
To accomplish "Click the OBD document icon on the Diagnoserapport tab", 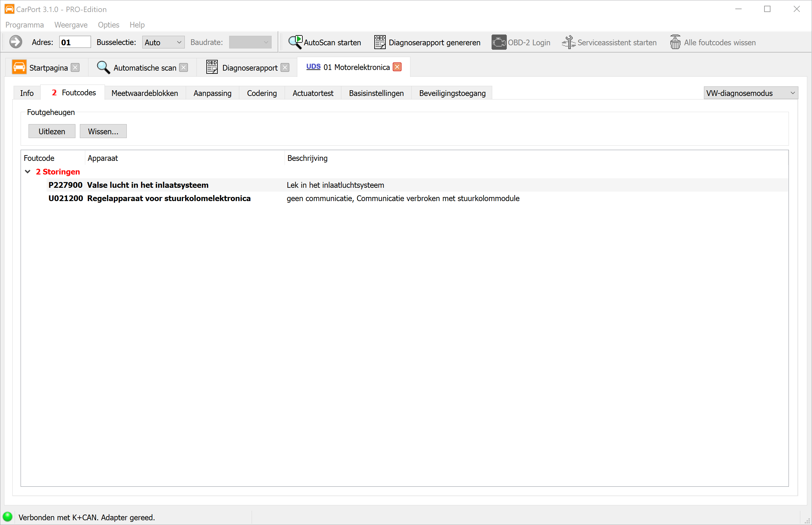I will pos(212,67).
